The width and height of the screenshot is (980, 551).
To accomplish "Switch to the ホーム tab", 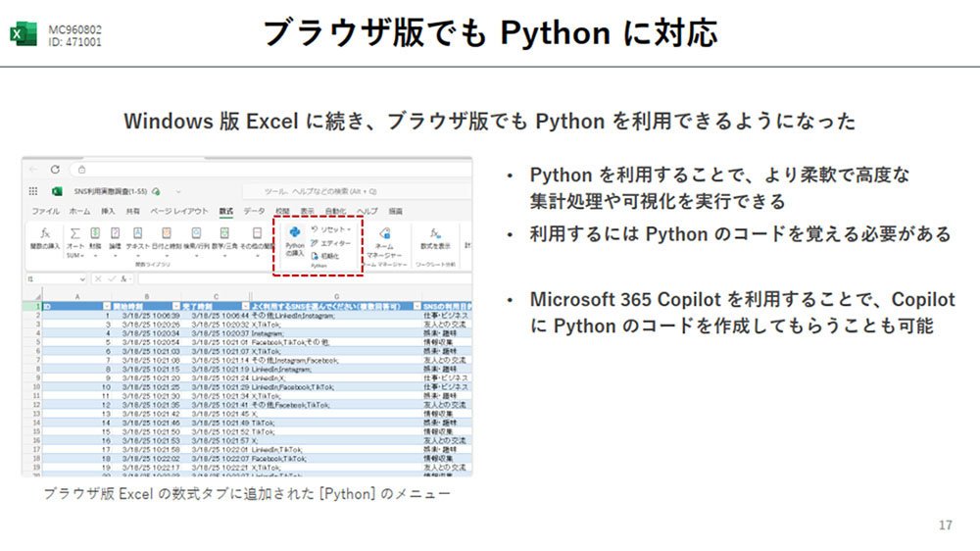I will (79, 212).
